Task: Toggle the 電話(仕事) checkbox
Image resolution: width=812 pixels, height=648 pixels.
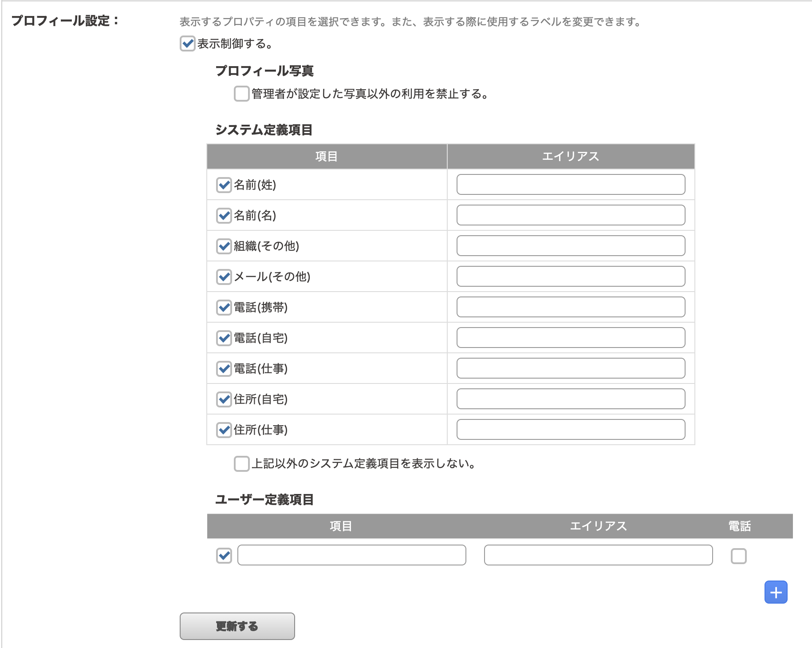Action: pyautogui.click(x=224, y=368)
